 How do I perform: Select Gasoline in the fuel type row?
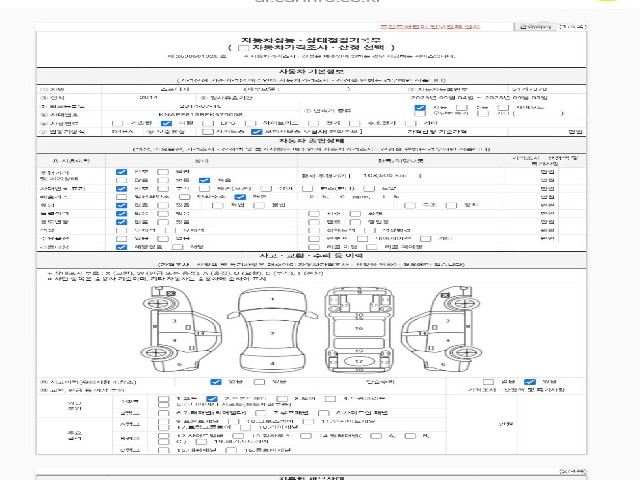point(118,123)
